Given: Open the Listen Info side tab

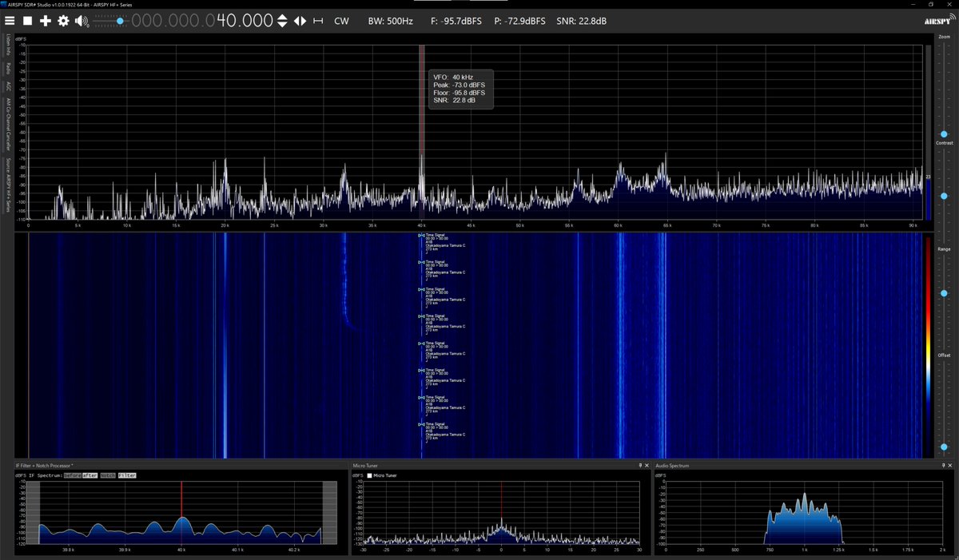Looking at the screenshot, I should click(x=7, y=46).
